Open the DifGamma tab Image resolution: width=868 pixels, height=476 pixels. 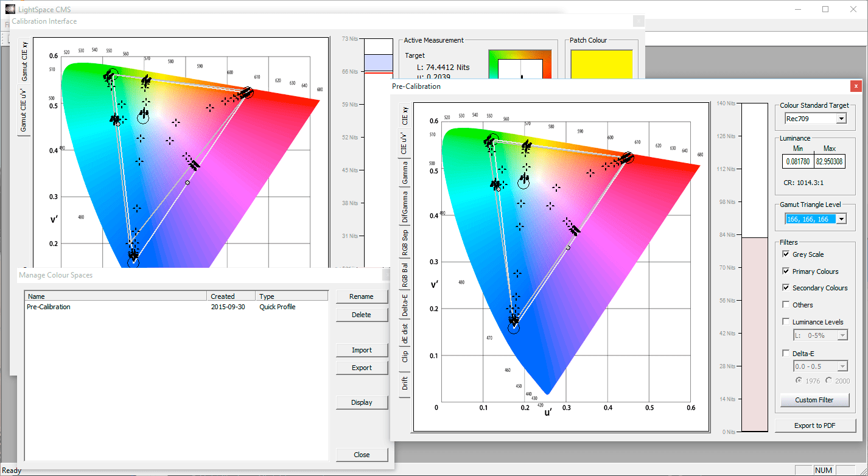[x=405, y=207]
